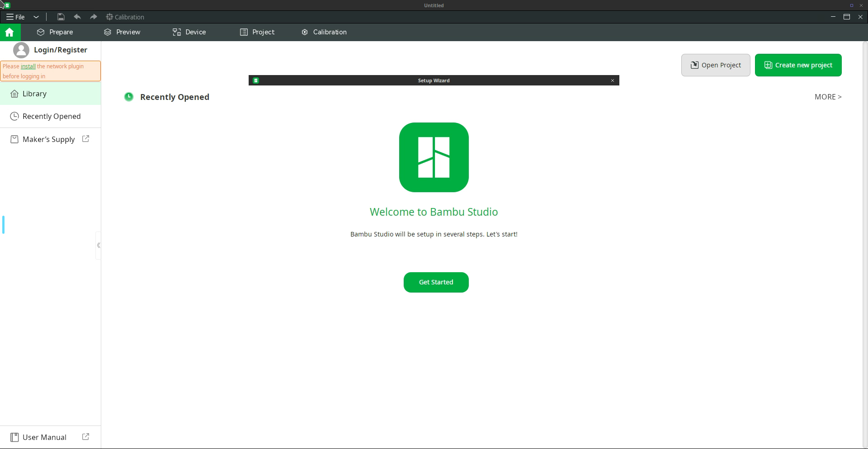Image resolution: width=868 pixels, height=449 pixels.
Task: Click the user avatar icon
Action: [21, 50]
